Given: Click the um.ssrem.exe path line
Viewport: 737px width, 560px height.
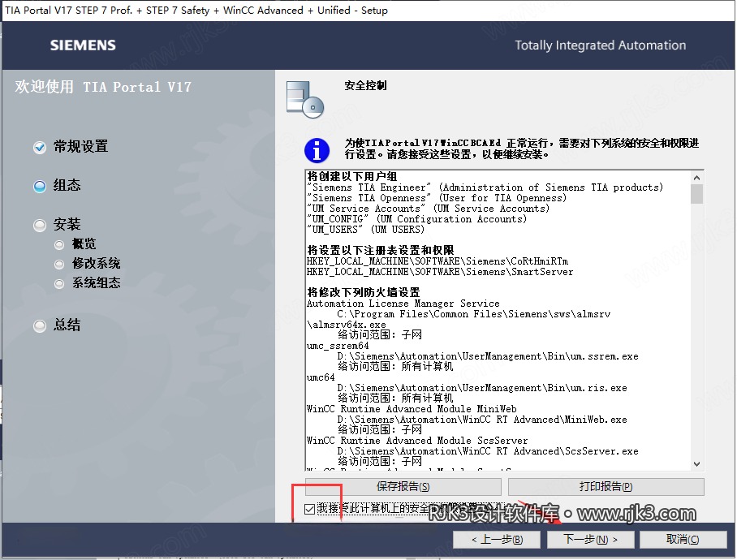Looking at the screenshot, I should tap(488, 356).
